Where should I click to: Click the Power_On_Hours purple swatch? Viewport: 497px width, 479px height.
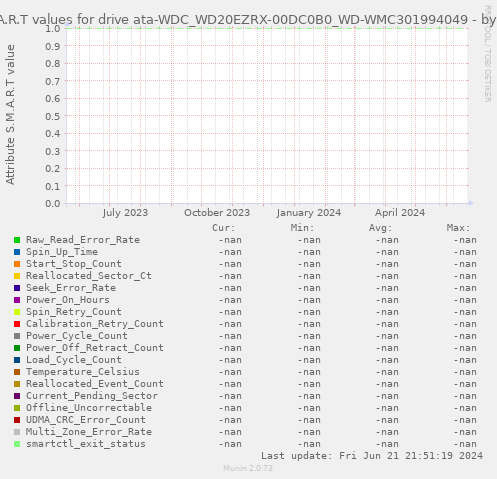click(x=17, y=300)
